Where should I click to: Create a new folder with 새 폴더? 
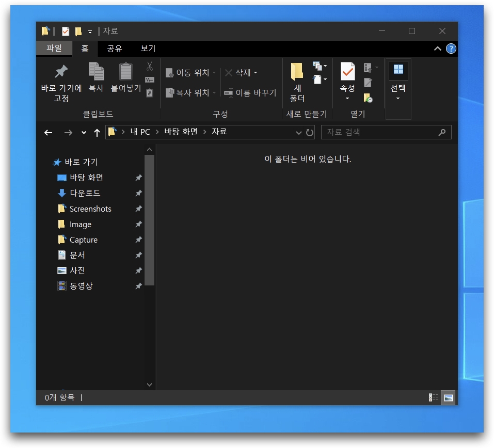pos(297,82)
